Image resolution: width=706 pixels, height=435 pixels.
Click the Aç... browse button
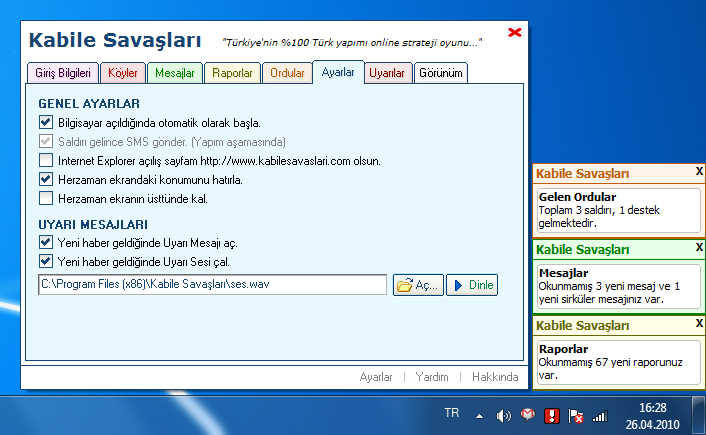[x=418, y=285]
